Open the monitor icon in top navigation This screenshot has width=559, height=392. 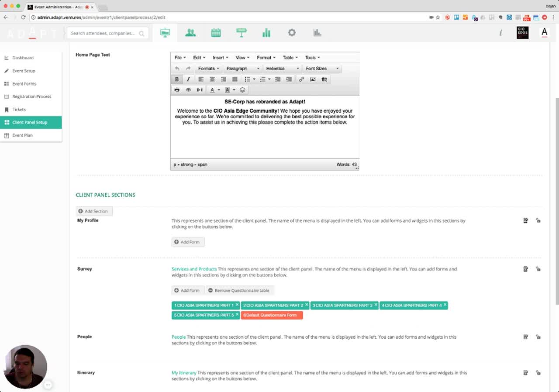165,33
